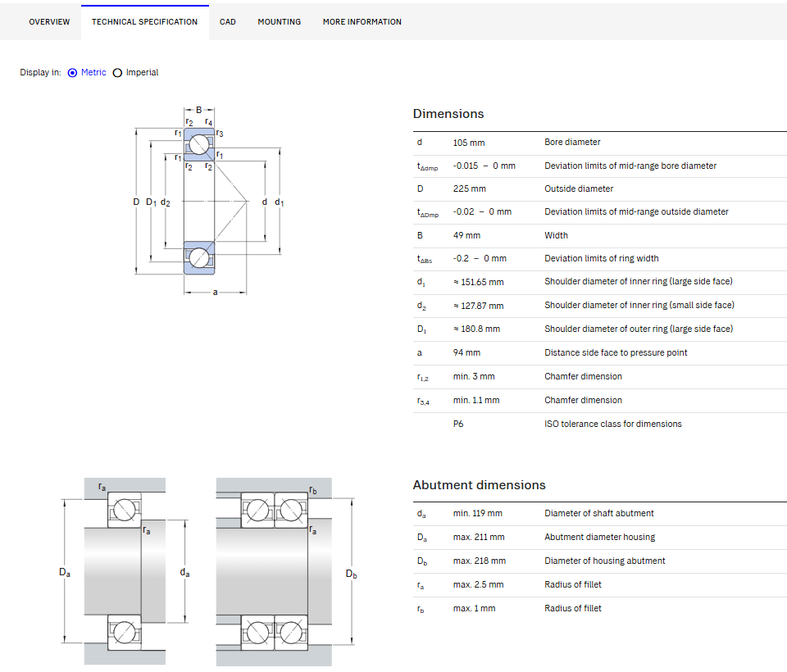Open the Overview tab

tap(49, 22)
